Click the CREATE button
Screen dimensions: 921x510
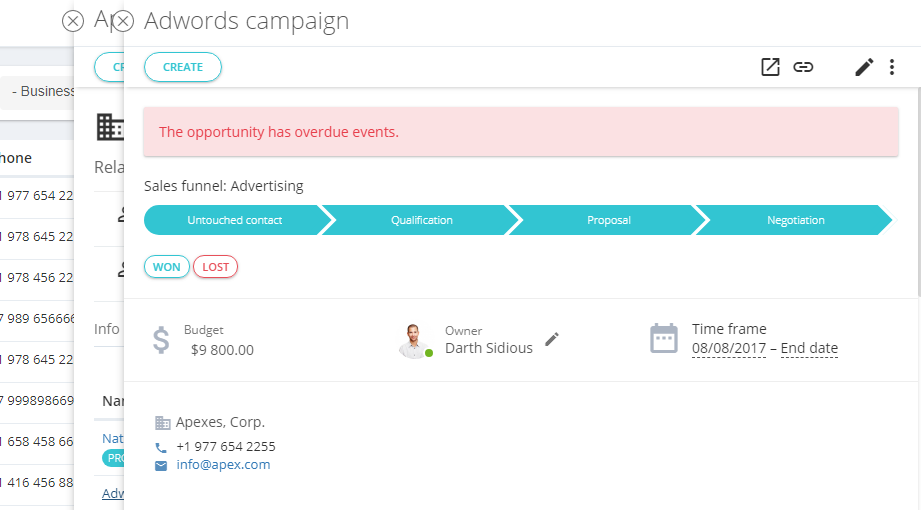click(183, 67)
